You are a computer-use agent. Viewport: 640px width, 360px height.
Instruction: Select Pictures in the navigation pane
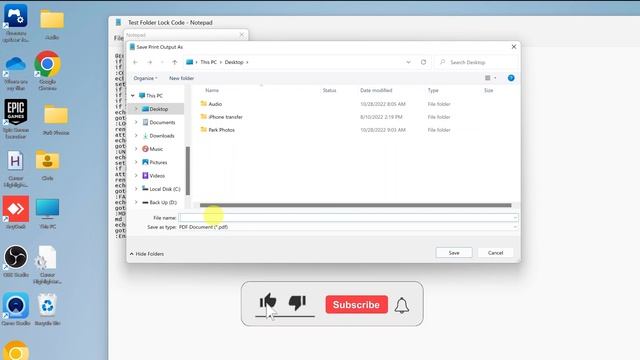(158, 162)
